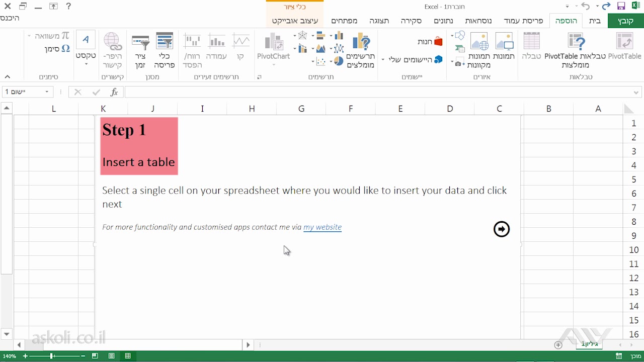
Task: Click the next arrow circle button
Action: pyautogui.click(x=502, y=229)
